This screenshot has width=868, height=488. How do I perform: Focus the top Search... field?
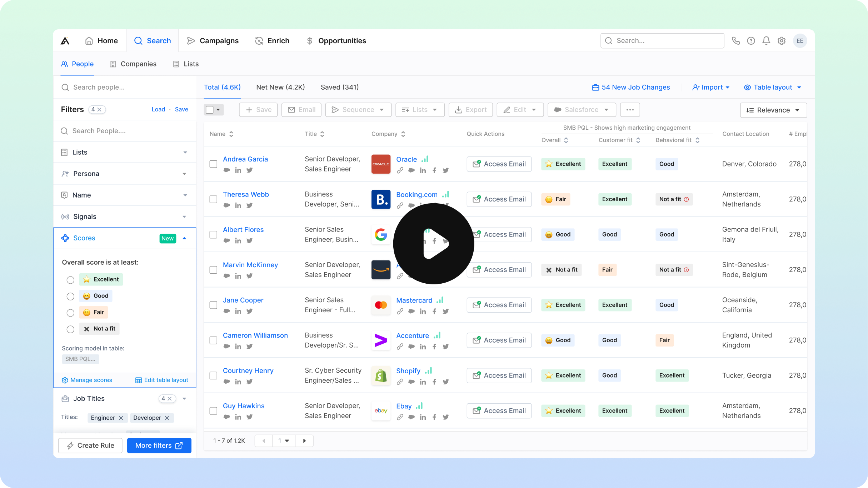pyautogui.click(x=662, y=41)
